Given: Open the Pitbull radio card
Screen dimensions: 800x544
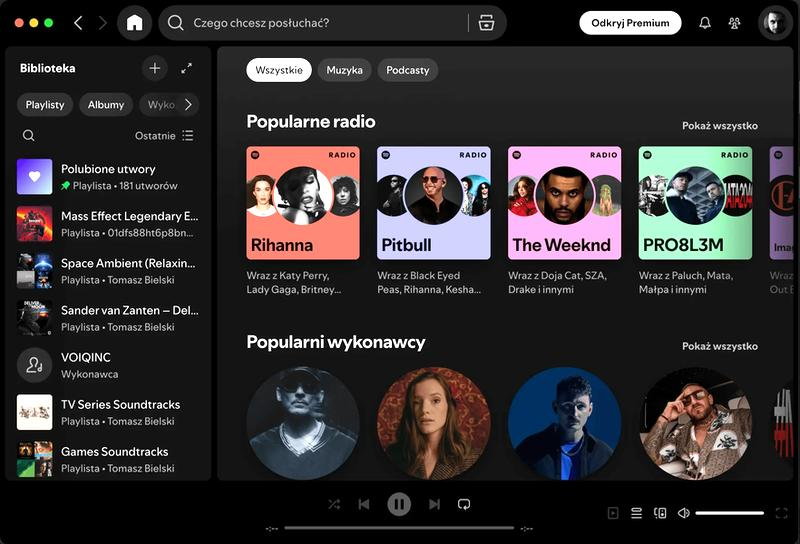Looking at the screenshot, I should pos(434,203).
